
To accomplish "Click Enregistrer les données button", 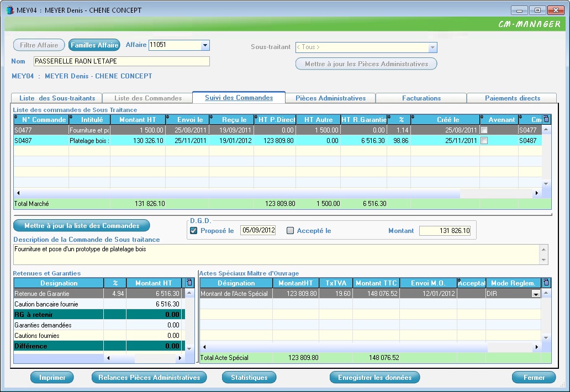I will tap(375, 378).
